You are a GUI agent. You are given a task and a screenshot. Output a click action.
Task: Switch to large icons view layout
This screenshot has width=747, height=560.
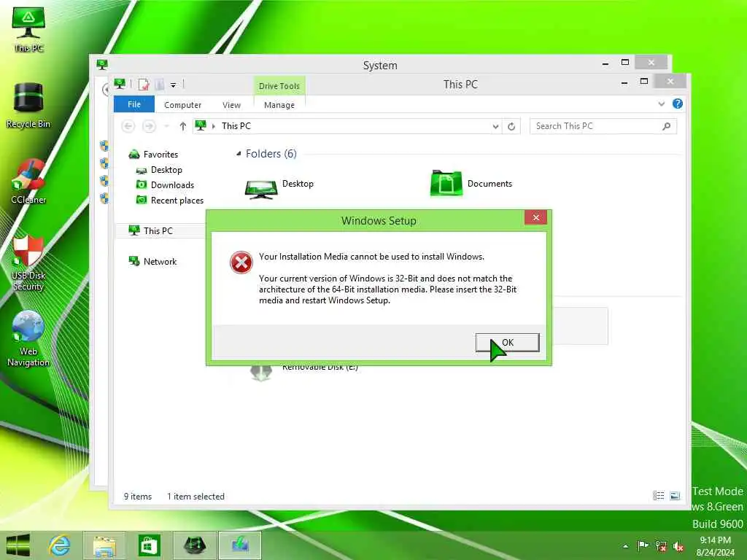(x=675, y=496)
